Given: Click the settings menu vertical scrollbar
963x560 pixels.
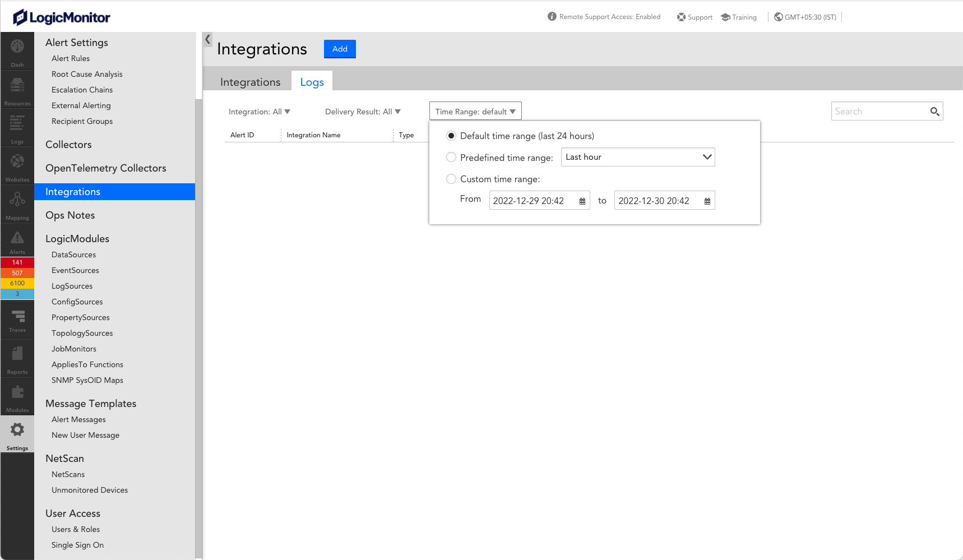Looking at the screenshot, I should (198, 328).
